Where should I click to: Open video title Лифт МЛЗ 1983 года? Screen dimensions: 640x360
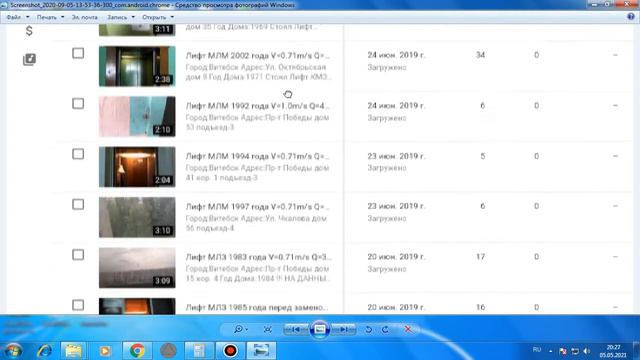click(x=258, y=257)
